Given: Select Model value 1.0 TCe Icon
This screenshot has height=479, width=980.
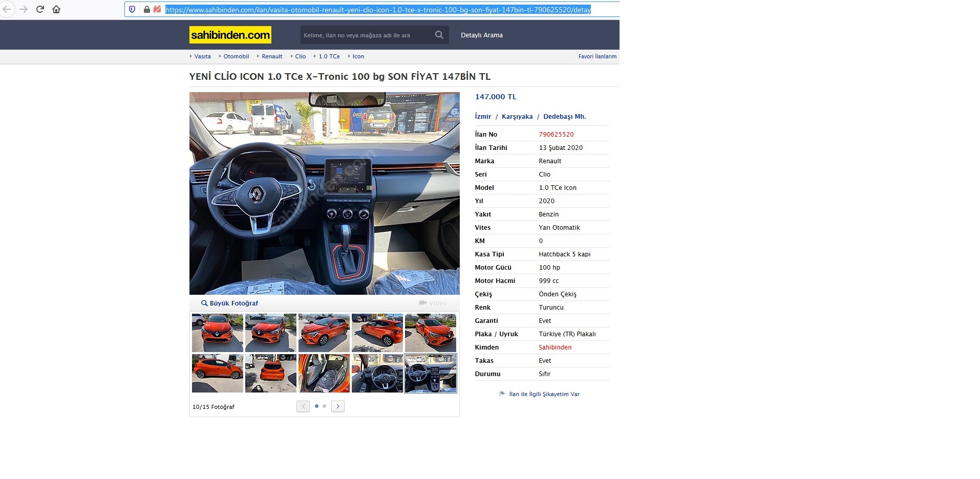Looking at the screenshot, I should click(x=558, y=188).
